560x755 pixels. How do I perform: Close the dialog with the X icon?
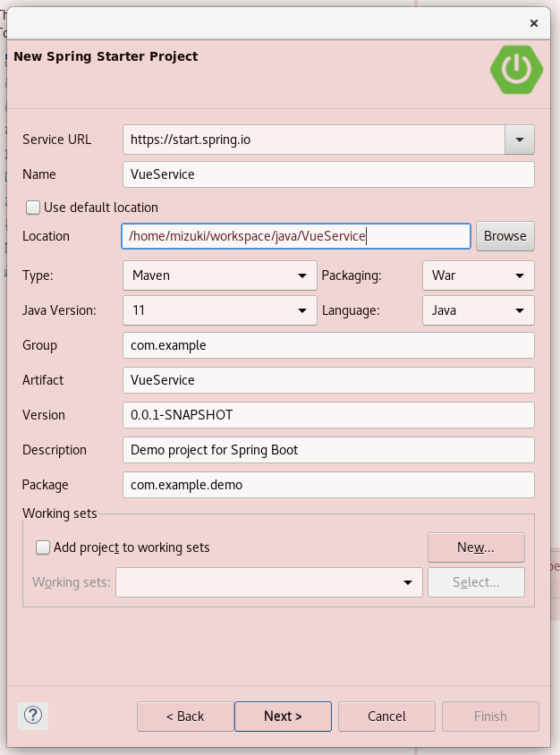[x=533, y=23]
